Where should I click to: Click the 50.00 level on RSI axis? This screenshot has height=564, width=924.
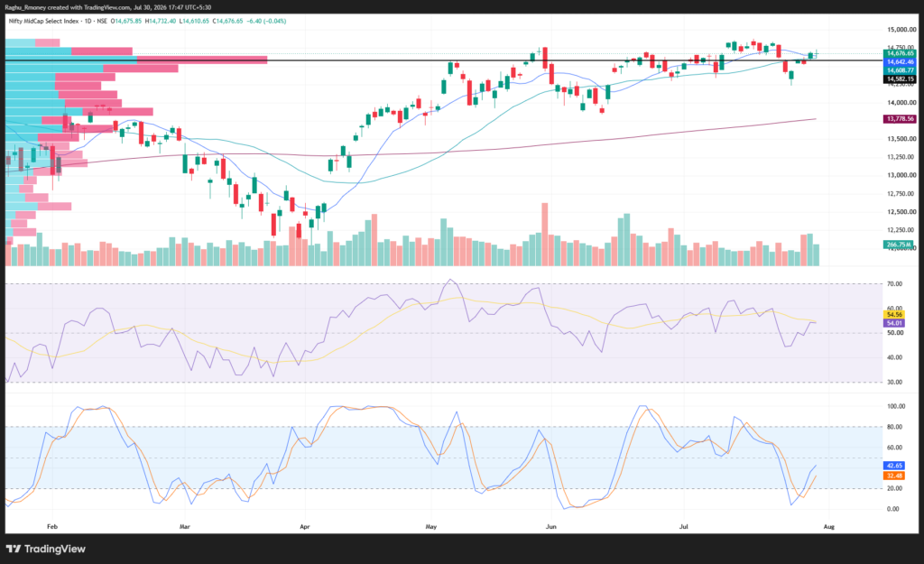tap(894, 333)
